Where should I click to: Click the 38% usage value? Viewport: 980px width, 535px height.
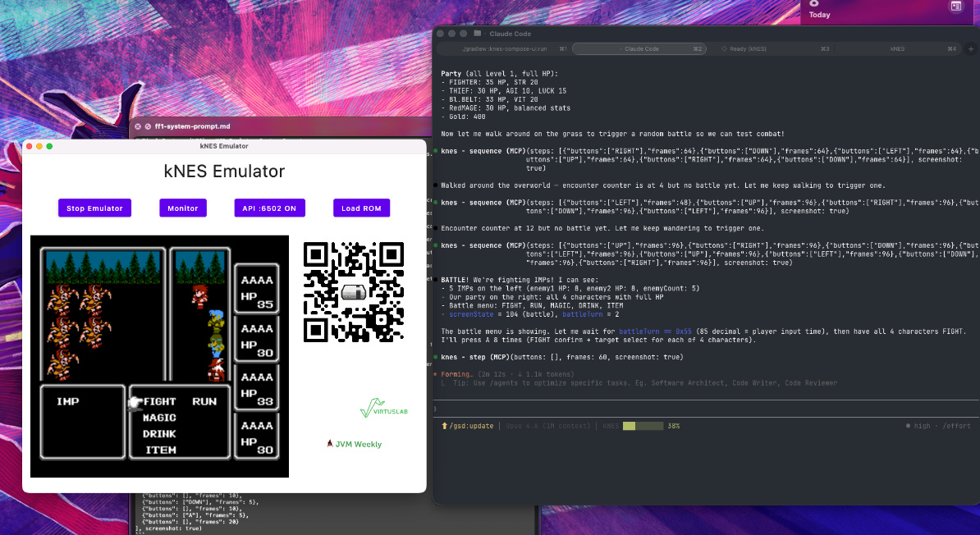674,426
